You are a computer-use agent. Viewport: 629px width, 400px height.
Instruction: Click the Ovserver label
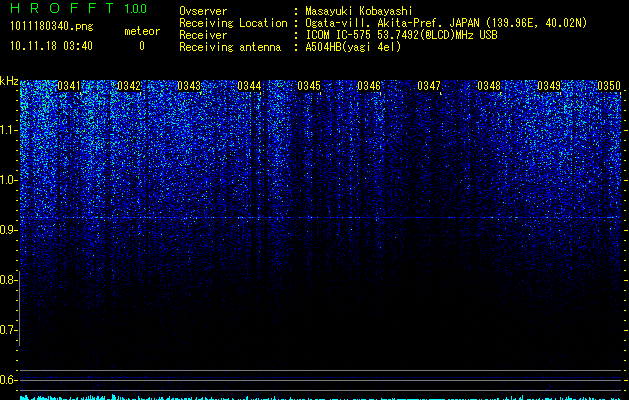[x=203, y=11]
